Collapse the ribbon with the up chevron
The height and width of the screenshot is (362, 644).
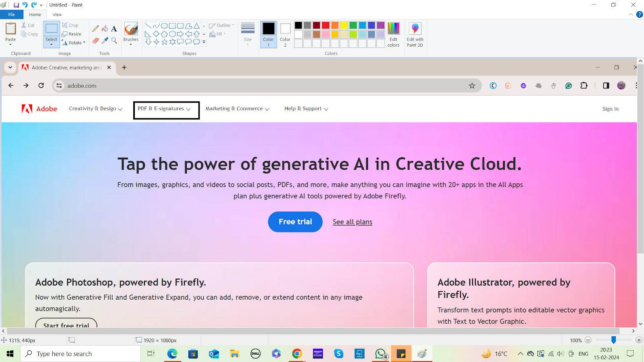631,14
